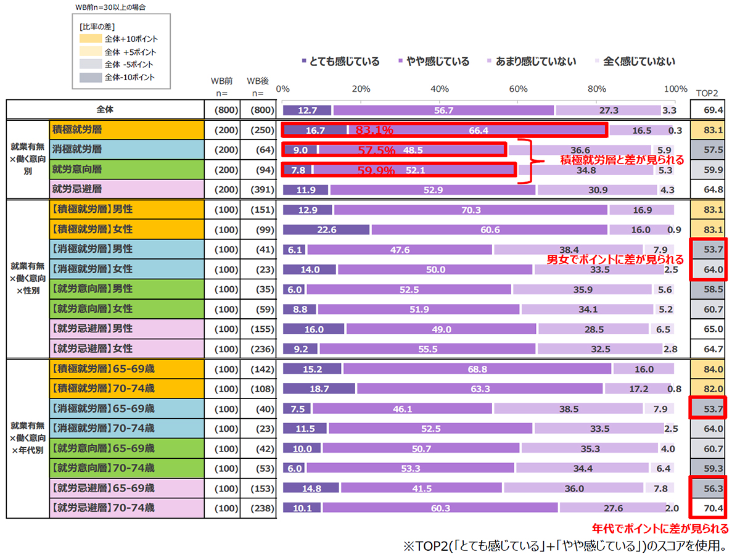This screenshot has width=740, height=560.
Task: Click the red 83.1% annotation label
Action: [x=374, y=131]
